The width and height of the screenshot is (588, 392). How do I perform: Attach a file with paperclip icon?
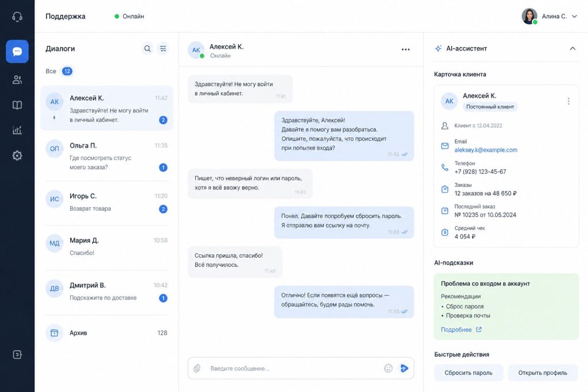(x=197, y=368)
